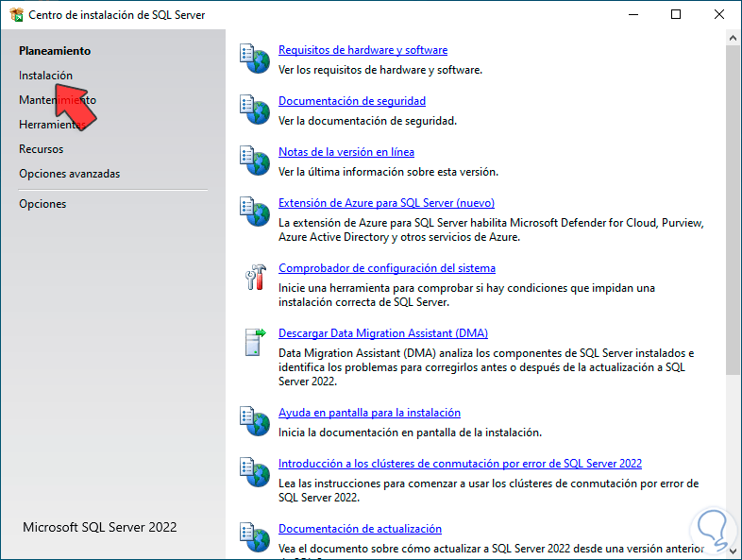Click the globe icon beside Documentación de seguridad
742x560 pixels.
[255, 110]
